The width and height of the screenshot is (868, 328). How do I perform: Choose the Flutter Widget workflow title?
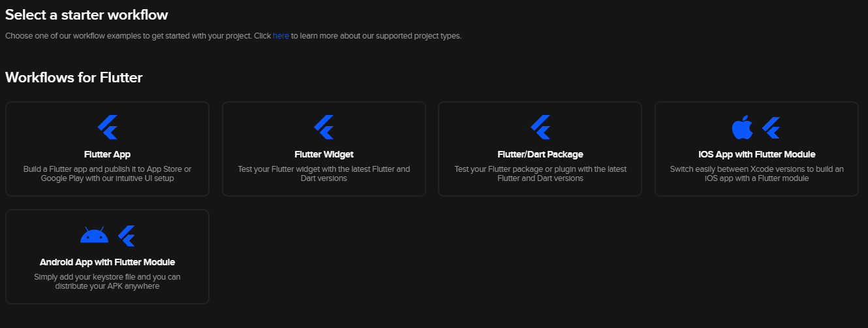coord(324,155)
